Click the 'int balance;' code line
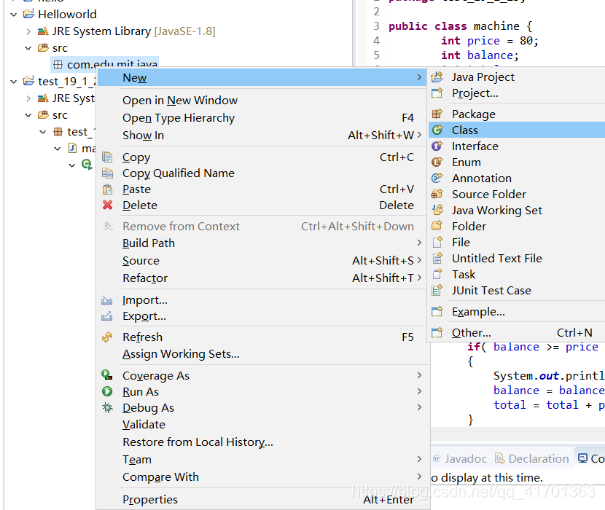The height and width of the screenshot is (510, 605). click(480, 56)
